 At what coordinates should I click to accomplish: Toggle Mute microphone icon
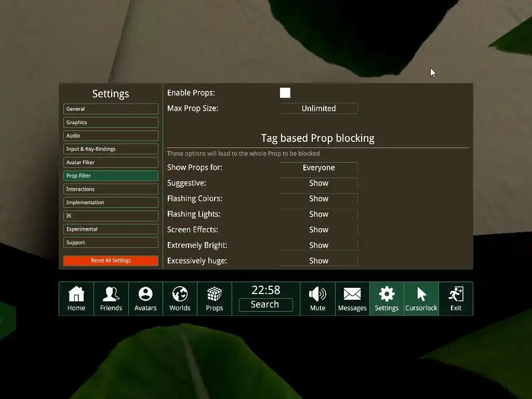pos(317,299)
